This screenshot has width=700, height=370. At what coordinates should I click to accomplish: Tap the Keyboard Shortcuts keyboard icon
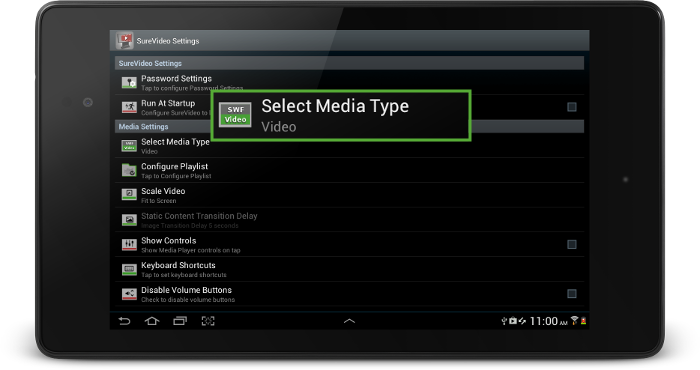pos(129,270)
